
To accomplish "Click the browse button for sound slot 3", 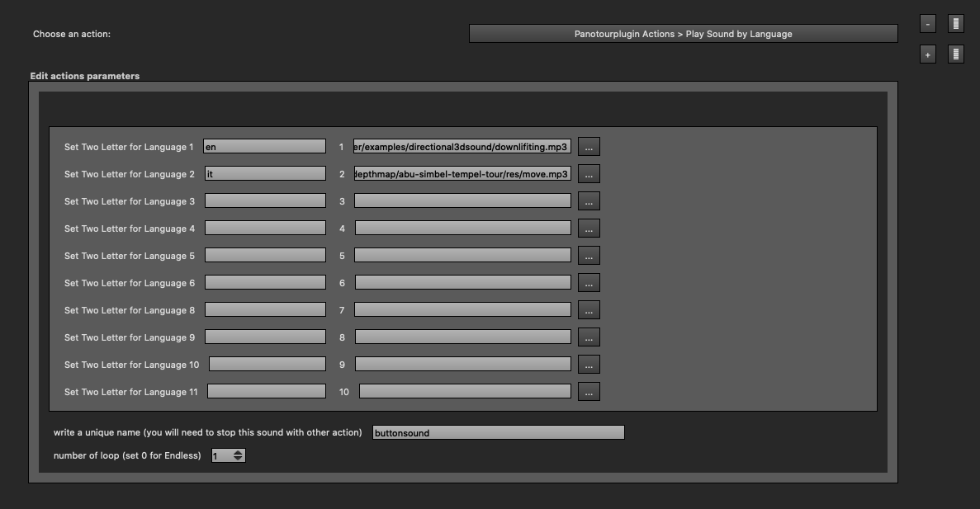I will coord(589,200).
